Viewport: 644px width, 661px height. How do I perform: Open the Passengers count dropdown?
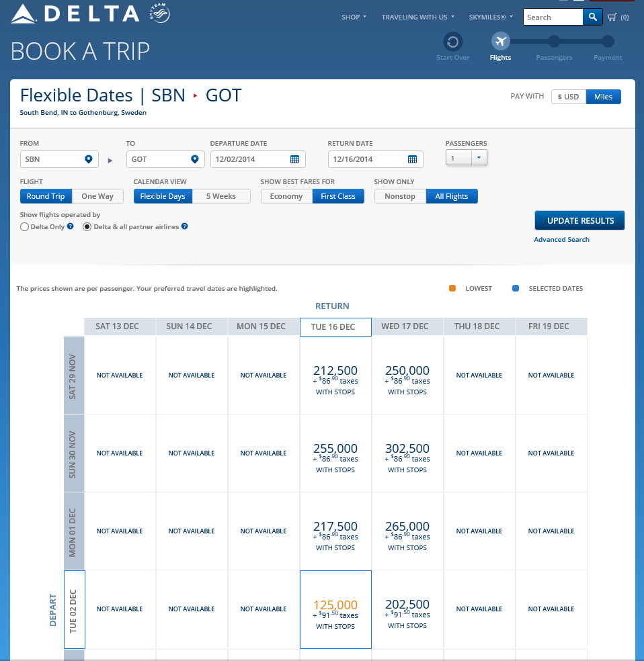467,158
